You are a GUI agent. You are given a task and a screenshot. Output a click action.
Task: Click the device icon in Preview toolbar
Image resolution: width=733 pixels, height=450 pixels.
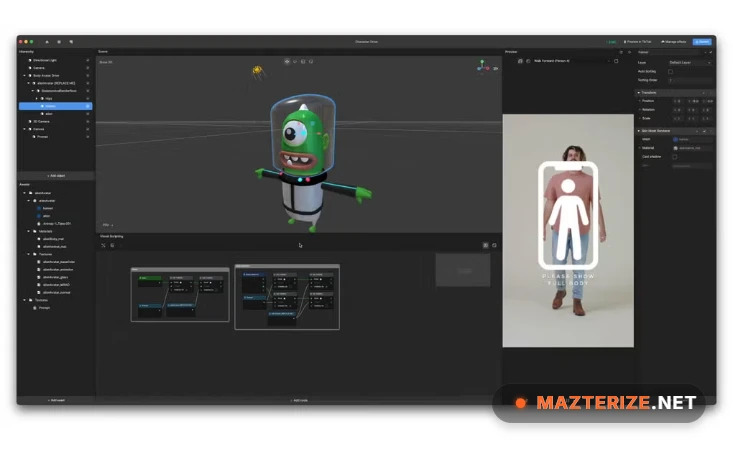520,61
